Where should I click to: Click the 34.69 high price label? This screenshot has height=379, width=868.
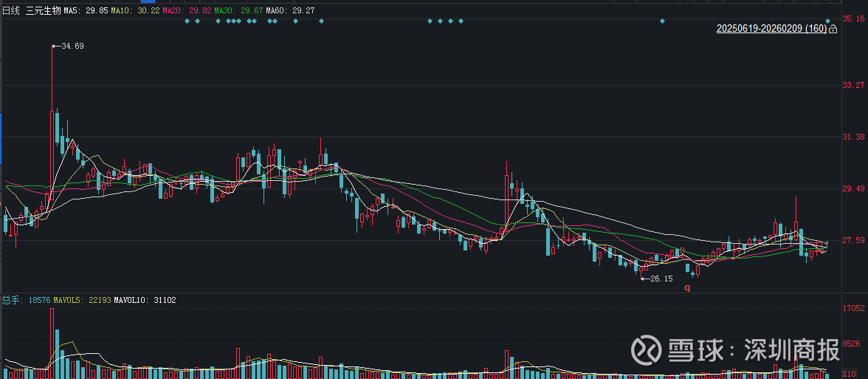pos(72,46)
